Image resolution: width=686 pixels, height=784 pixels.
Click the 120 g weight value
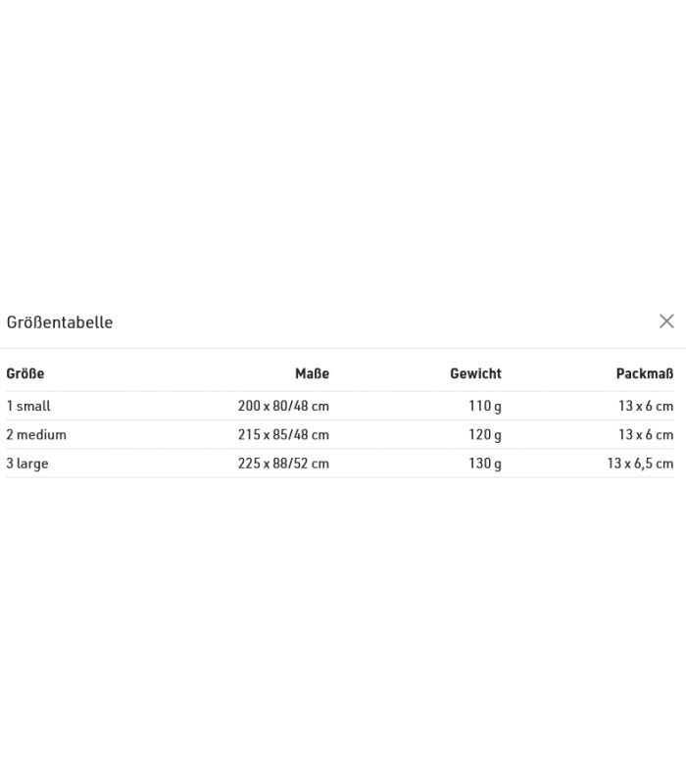(485, 434)
